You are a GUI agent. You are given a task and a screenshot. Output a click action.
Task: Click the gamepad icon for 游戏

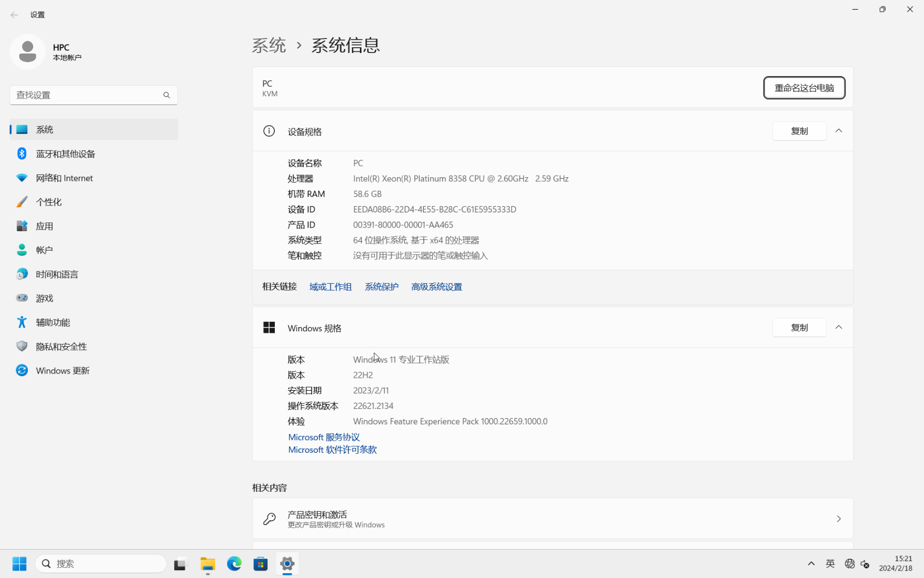click(x=22, y=298)
